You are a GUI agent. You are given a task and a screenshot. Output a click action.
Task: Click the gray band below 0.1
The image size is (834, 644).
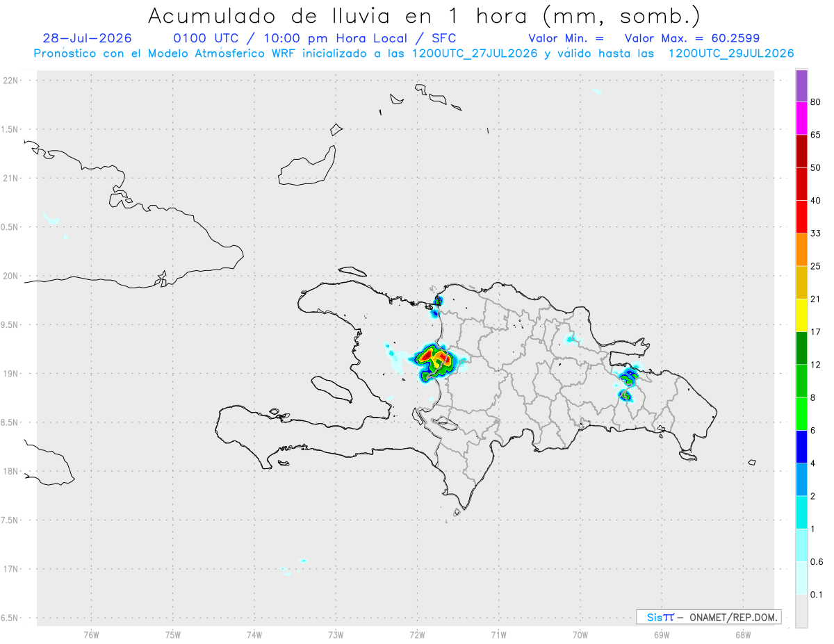pyautogui.click(x=801, y=611)
